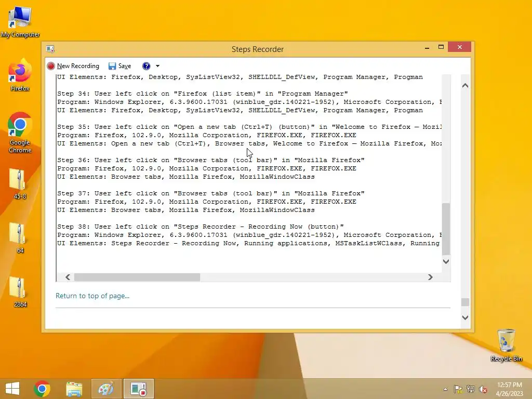Maximize the Steps Recorder window
Screen dimensions: 532x399
(441, 47)
